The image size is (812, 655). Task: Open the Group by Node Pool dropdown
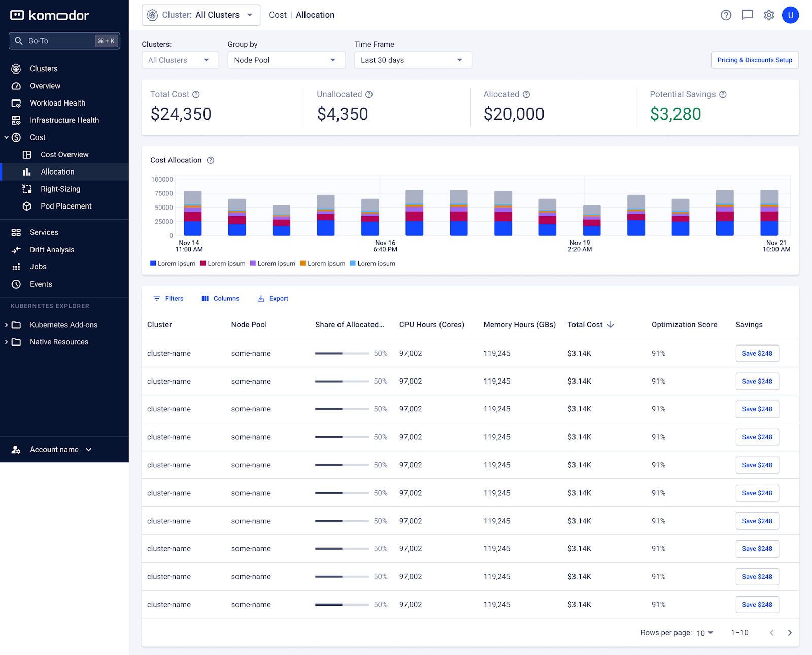tap(286, 60)
